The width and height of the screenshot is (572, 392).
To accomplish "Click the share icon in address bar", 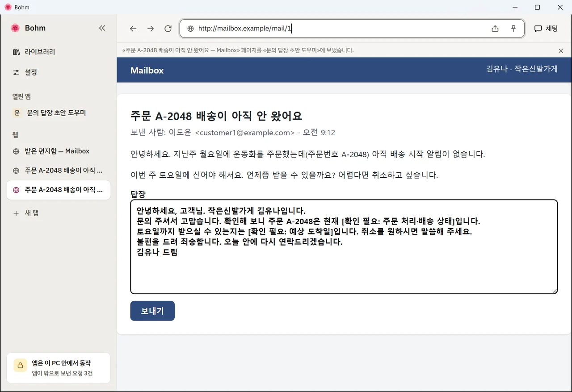I will [x=495, y=29].
